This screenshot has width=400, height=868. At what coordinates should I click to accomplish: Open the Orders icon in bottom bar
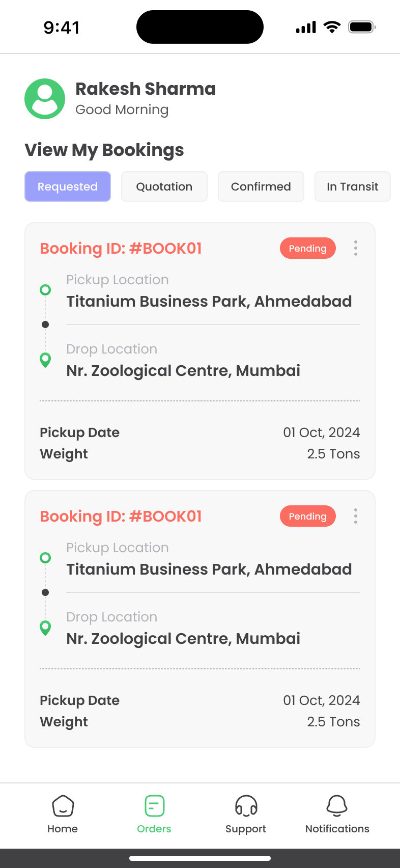pos(154,806)
